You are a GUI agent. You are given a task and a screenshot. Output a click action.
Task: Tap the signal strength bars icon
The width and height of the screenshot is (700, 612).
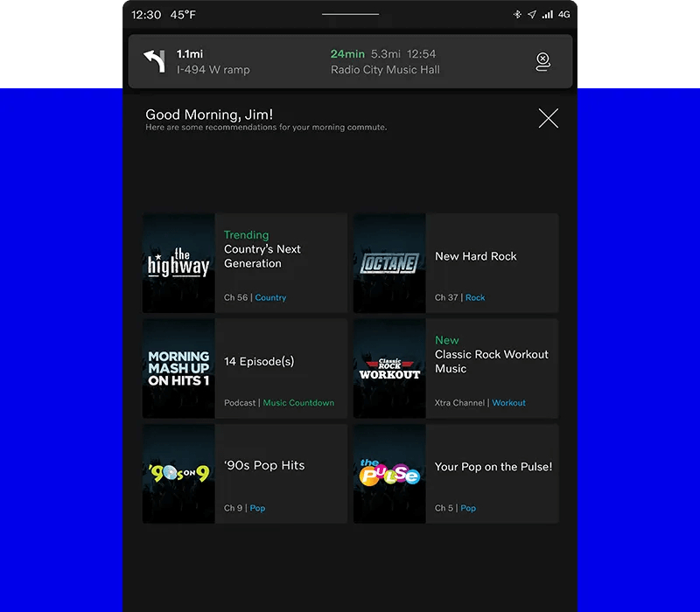(547, 15)
